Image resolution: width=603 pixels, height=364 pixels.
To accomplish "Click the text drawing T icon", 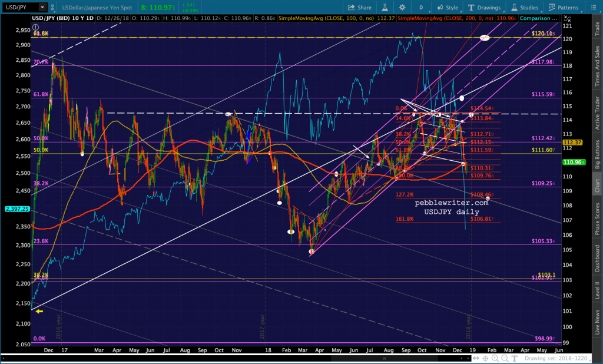I will pyautogui.click(x=514, y=358).
